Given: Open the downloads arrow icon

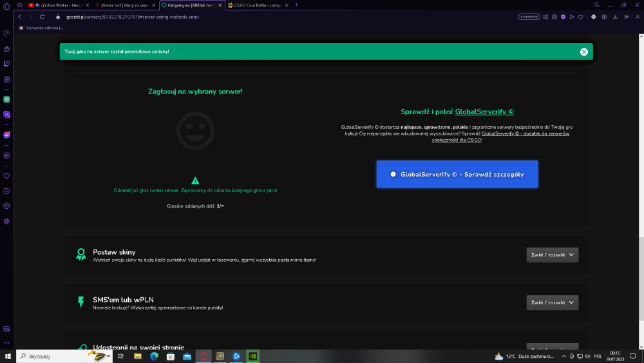Looking at the screenshot, I should (x=615, y=17).
